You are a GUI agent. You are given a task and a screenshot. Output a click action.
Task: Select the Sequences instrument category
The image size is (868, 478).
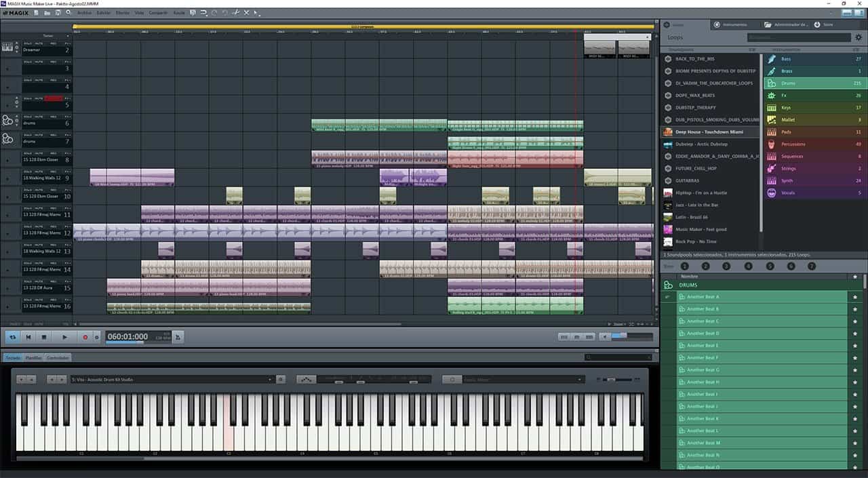tap(814, 157)
